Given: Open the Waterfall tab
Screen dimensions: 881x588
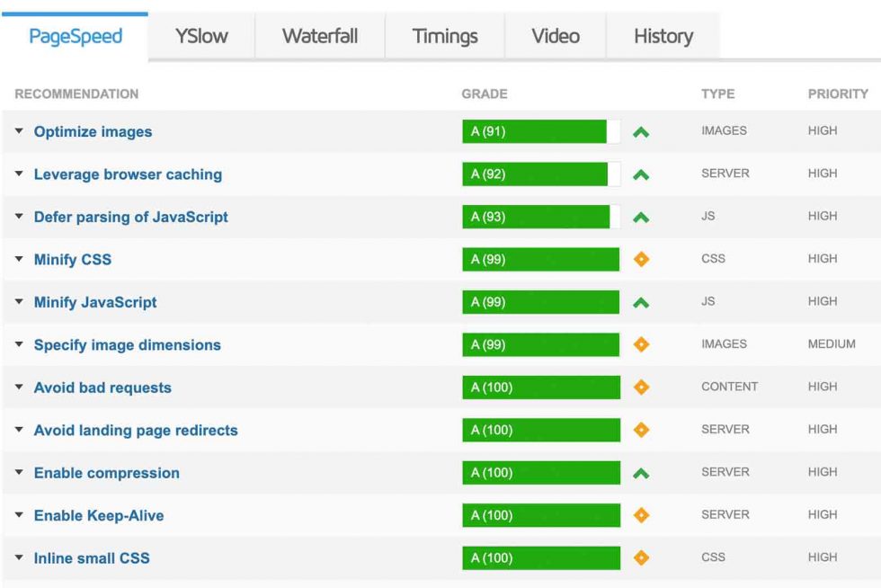Looking at the screenshot, I should pos(320,37).
